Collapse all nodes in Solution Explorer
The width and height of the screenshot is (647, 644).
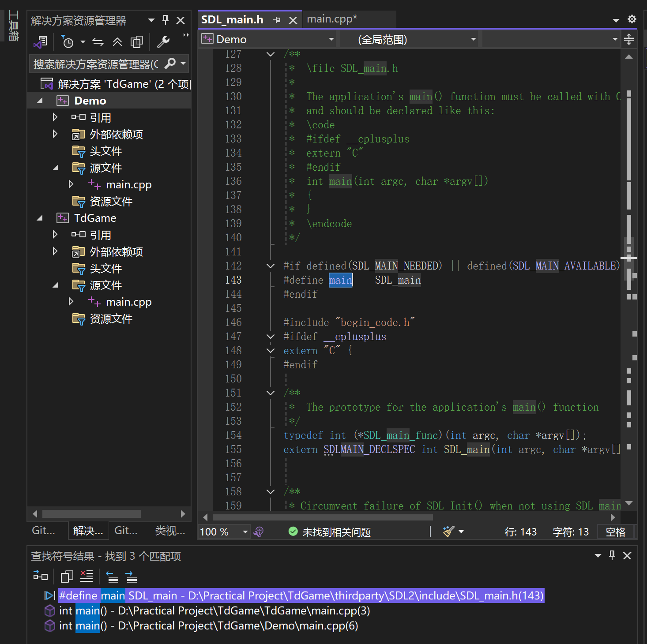tap(117, 42)
